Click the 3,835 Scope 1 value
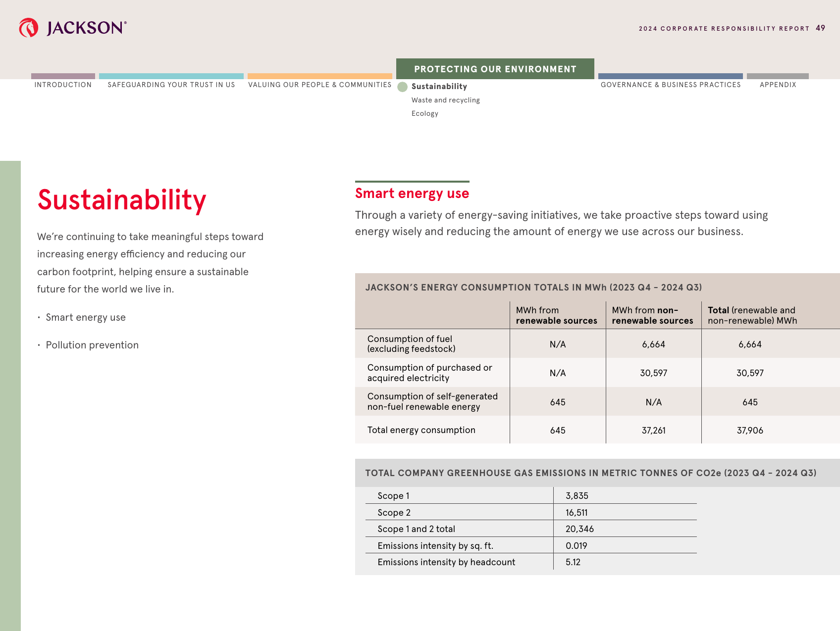This screenshot has width=840, height=631. 577,496
